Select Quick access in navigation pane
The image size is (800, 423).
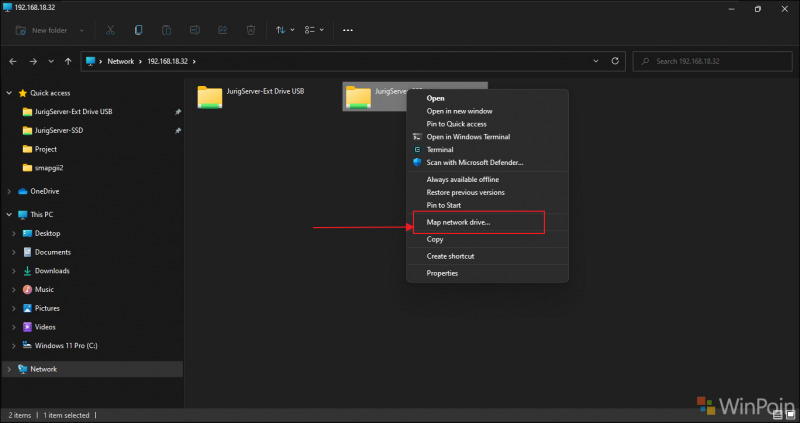pos(50,93)
